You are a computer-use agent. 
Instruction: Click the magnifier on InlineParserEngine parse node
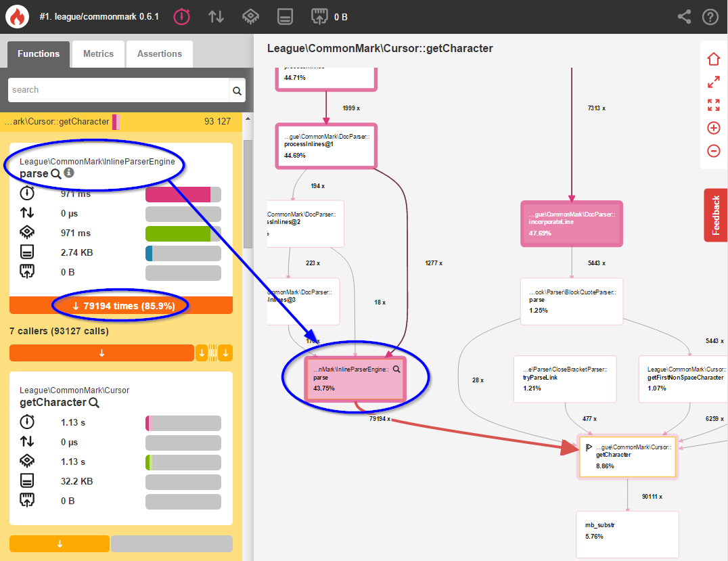[396, 369]
